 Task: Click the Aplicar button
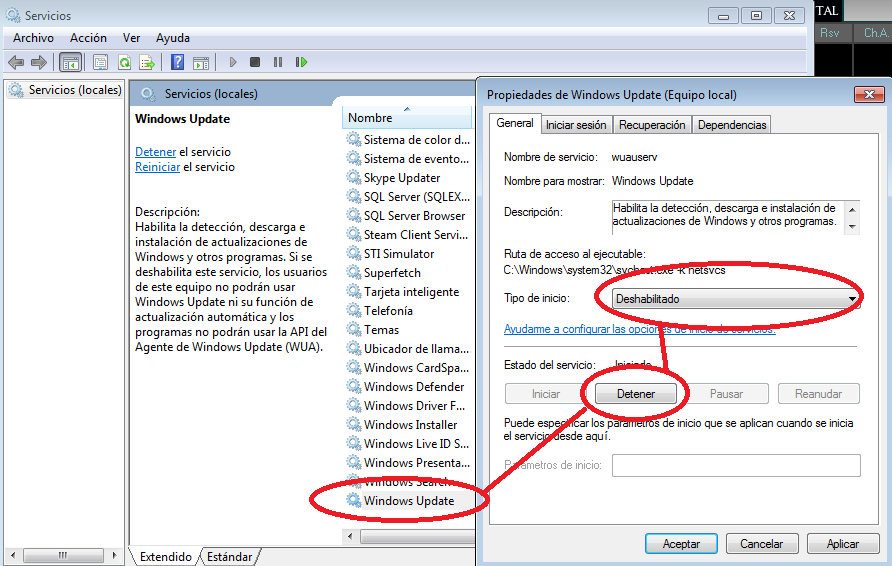tap(843, 544)
